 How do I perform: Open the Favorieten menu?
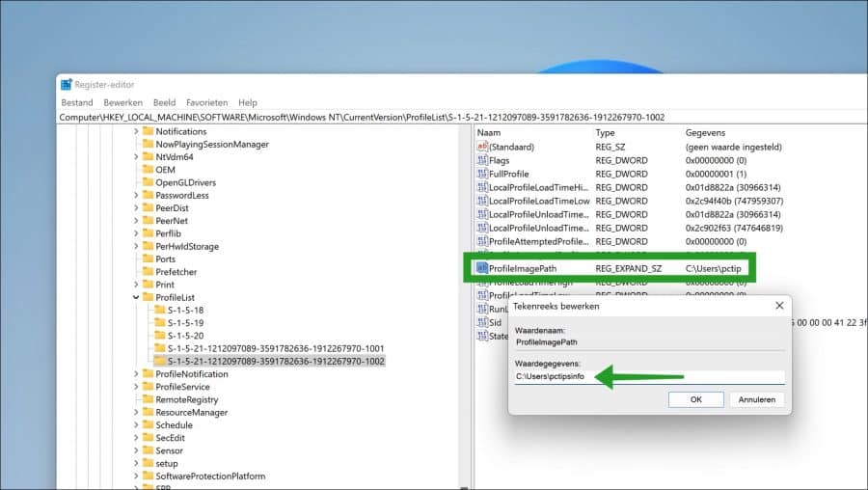coord(207,102)
